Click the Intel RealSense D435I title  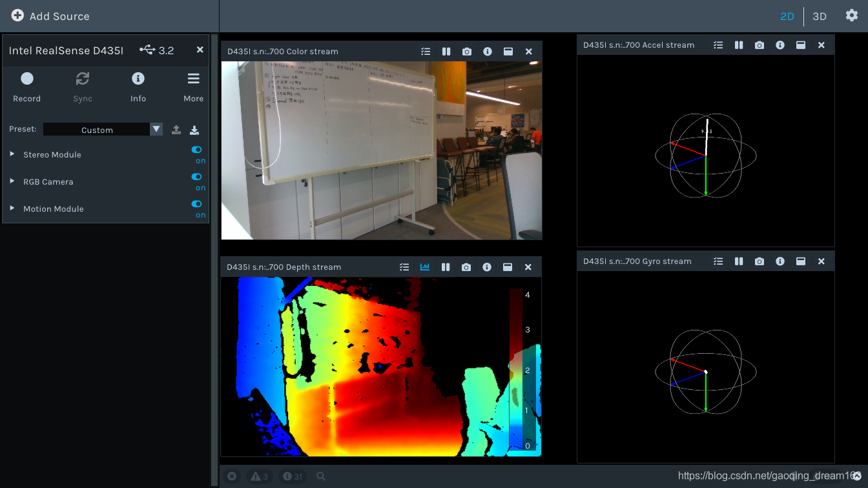click(x=66, y=50)
